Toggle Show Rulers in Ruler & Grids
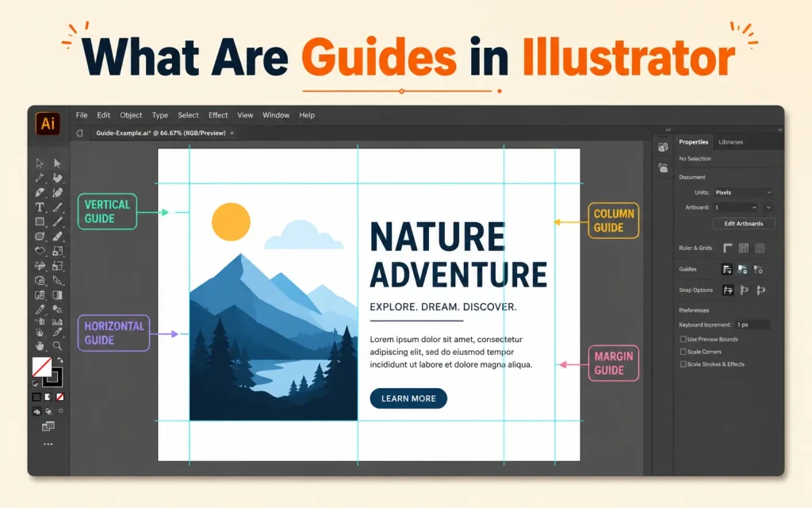Screen dimensions: 812x508 (x=728, y=248)
